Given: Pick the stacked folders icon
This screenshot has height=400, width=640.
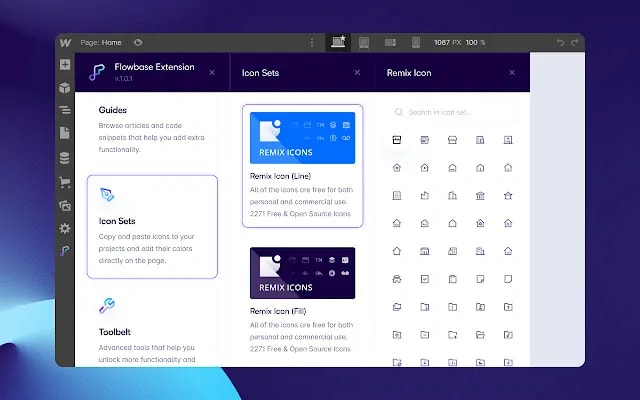Looking at the screenshot, I should pos(397,307).
